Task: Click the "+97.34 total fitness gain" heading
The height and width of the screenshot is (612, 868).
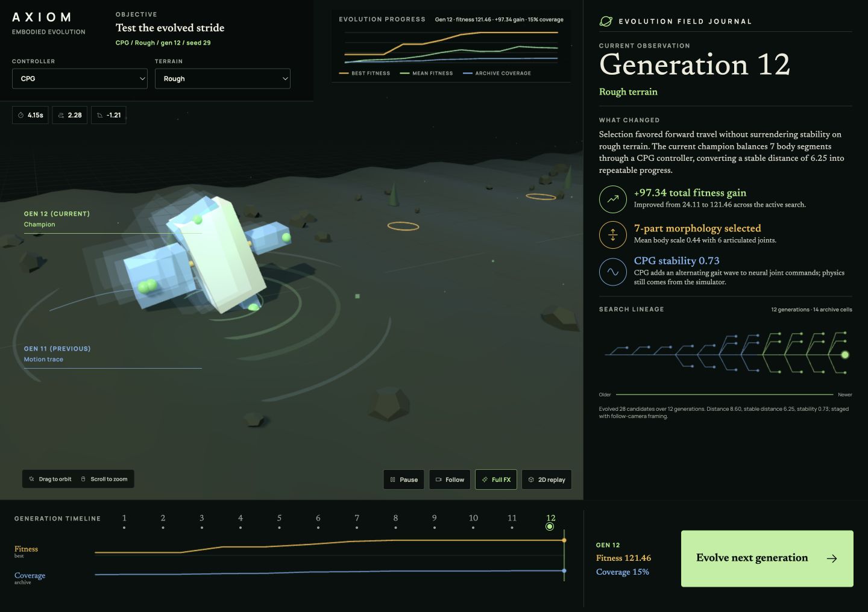Action: (x=690, y=193)
